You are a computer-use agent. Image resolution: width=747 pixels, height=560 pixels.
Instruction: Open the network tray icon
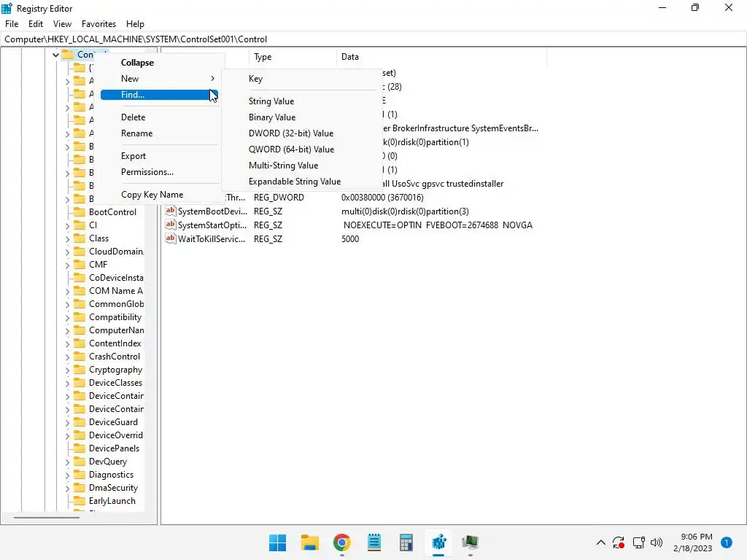point(638,542)
